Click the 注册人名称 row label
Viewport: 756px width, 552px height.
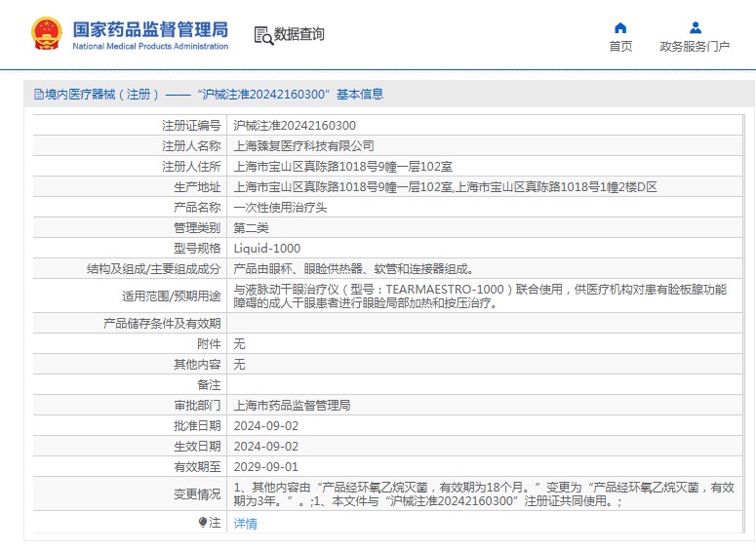tap(191, 145)
